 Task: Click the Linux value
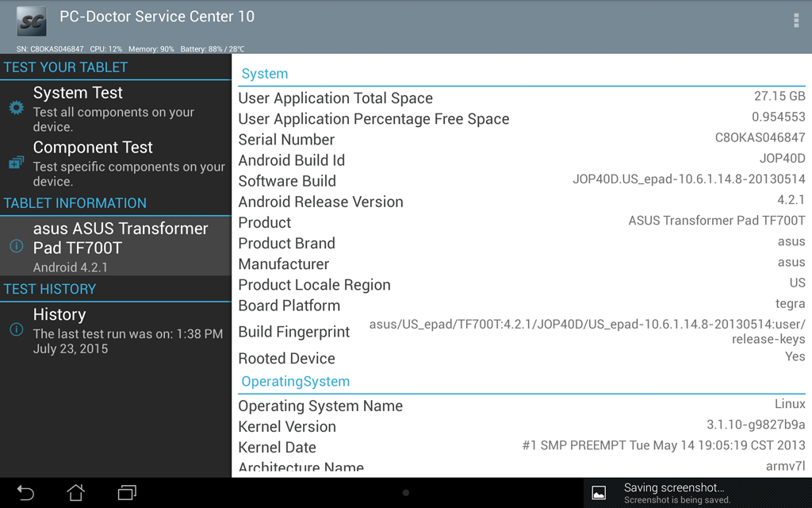tap(791, 404)
